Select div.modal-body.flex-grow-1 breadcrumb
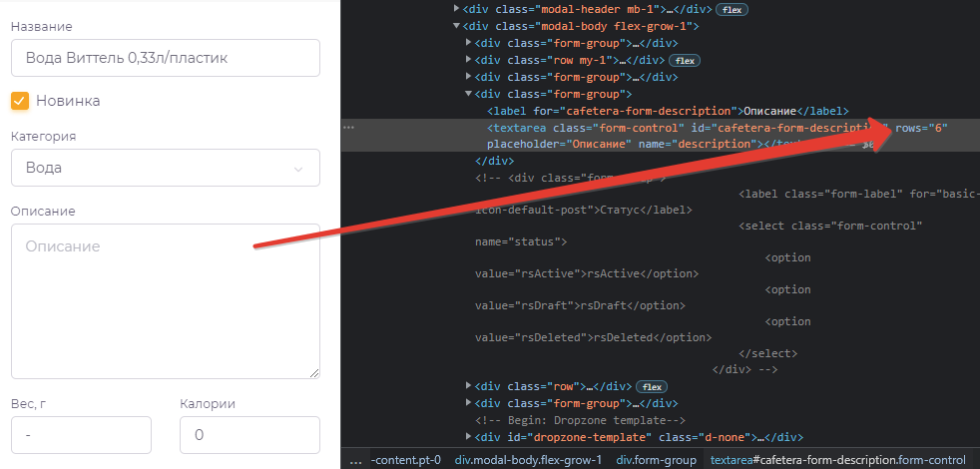The width and height of the screenshot is (980, 469). coord(528,460)
